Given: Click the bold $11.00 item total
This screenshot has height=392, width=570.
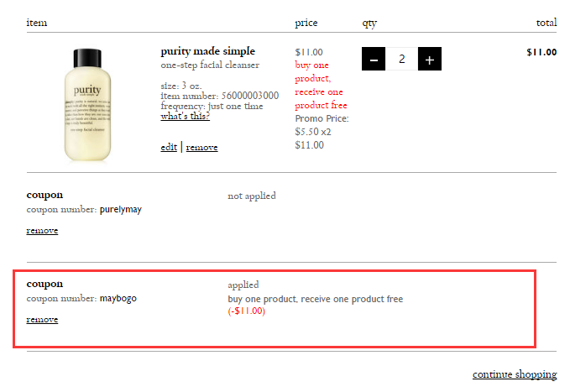Looking at the screenshot, I should pos(541,52).
